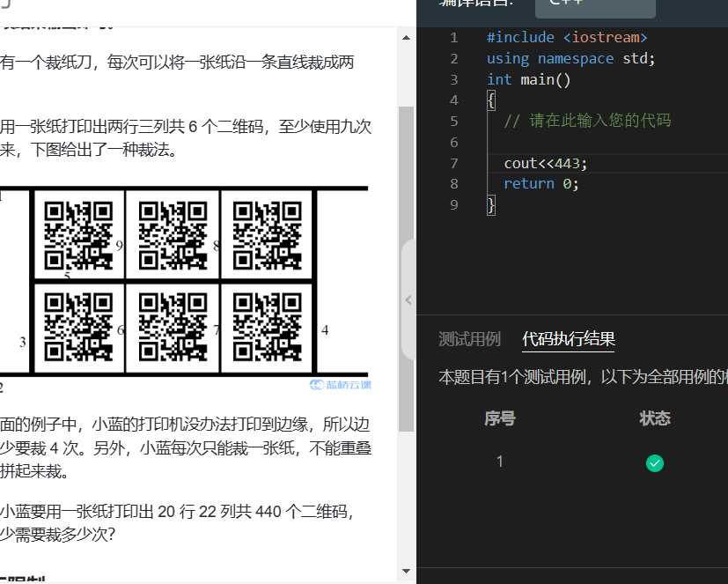
Task: Collapse the problem panel with the chevron handle
Action: click(x=408, y=299)
